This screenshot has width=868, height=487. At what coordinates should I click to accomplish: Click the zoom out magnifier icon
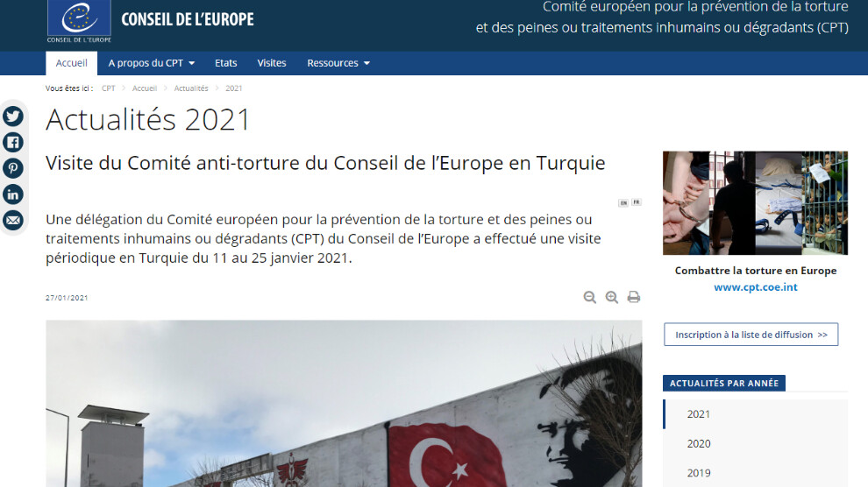[x=589, y=298]
